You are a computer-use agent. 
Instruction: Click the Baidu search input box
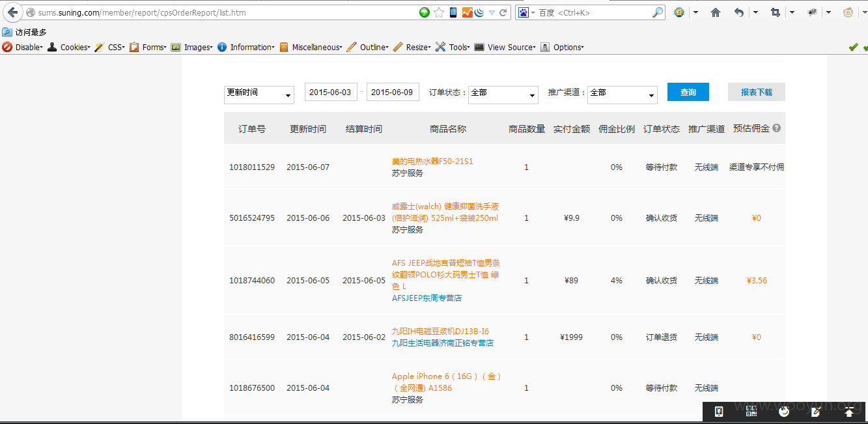click(x=594, y=12)
